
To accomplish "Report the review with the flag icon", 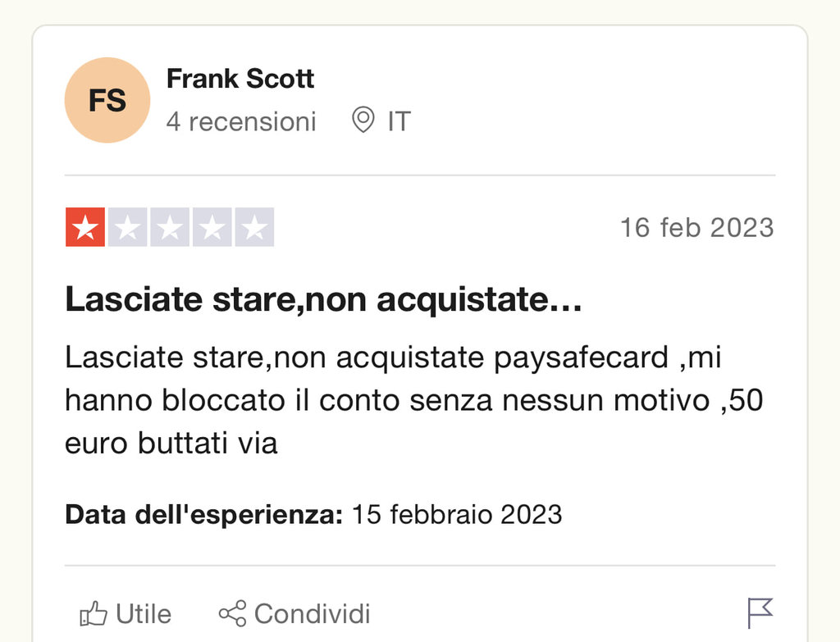I will [760, 612].
